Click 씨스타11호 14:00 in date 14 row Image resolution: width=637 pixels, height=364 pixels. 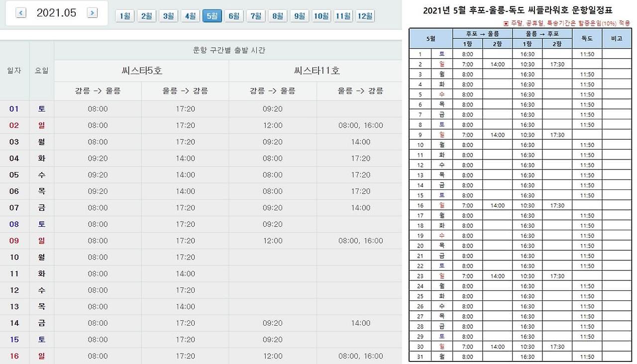coord(361,323)
